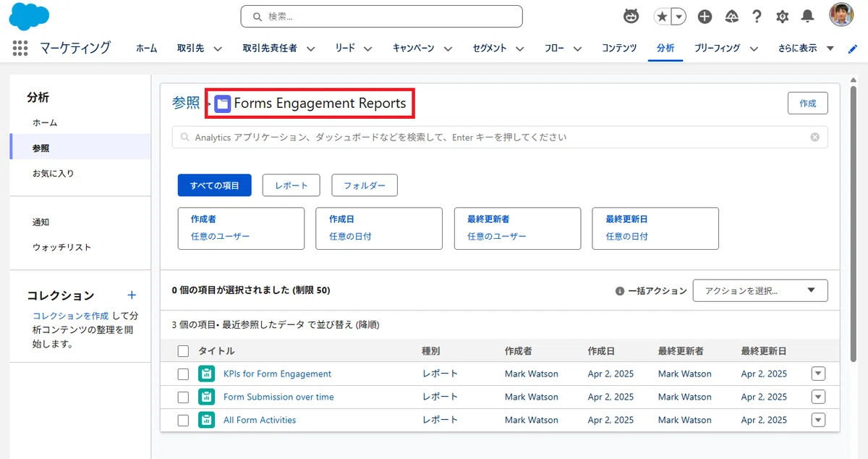Image resolution: width=868 pixels, height=459 pixels.
Task: Expand the 取引先 tab chevron
Action: click(x=217, y=49)
